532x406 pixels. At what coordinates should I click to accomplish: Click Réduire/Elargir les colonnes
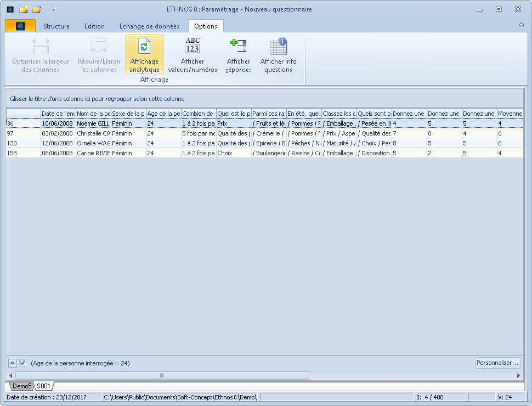(x=99, y=55)
